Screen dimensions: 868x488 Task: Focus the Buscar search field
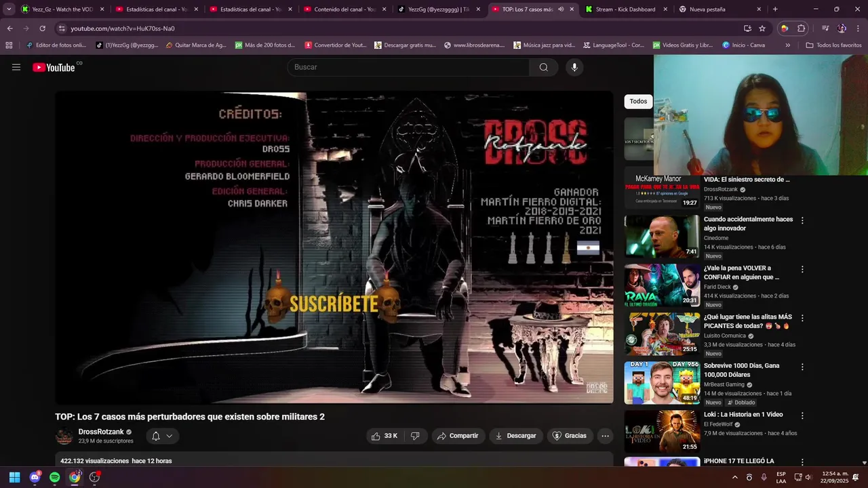tap(408, 67)
